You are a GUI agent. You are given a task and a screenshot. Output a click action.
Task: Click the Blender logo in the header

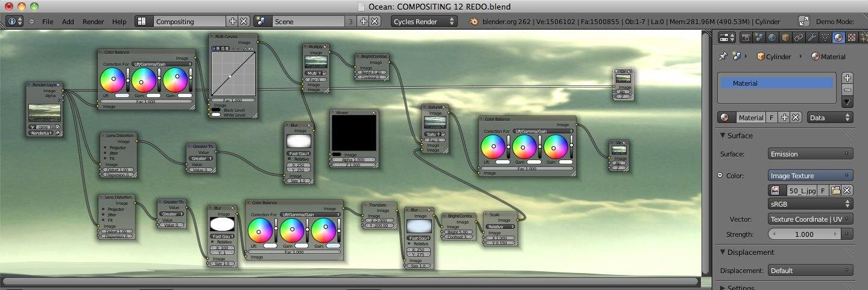click(x=475, y=21)
